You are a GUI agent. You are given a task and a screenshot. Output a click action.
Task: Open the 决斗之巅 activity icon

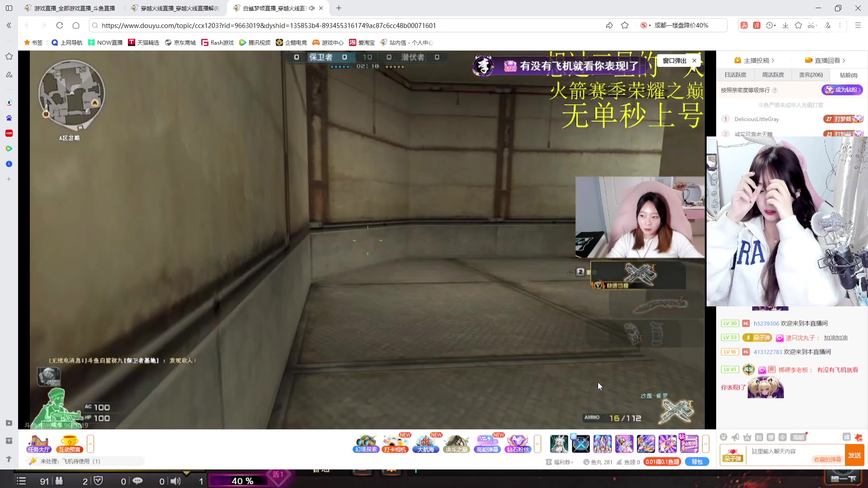tap(456, 444)
